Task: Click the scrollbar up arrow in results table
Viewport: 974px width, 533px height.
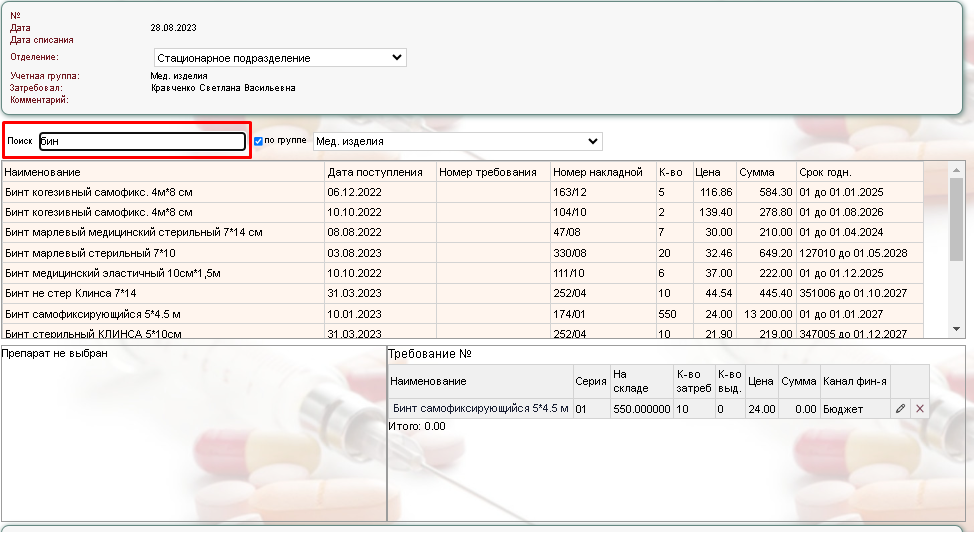Action: [956, 168]
